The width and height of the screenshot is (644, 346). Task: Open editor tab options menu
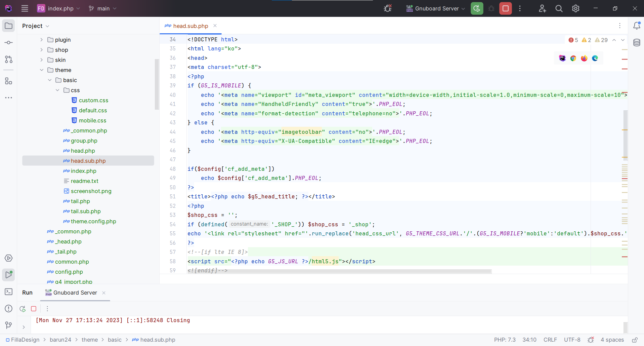click(620, 26)
